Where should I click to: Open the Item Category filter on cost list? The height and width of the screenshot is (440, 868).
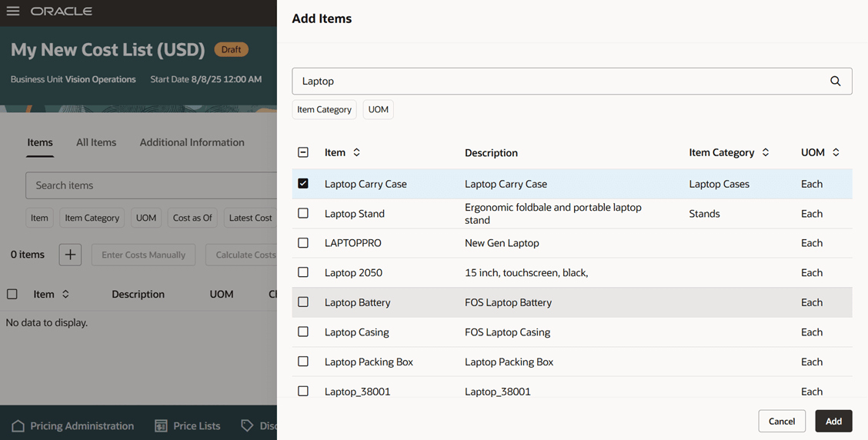(x=92, y=218)
